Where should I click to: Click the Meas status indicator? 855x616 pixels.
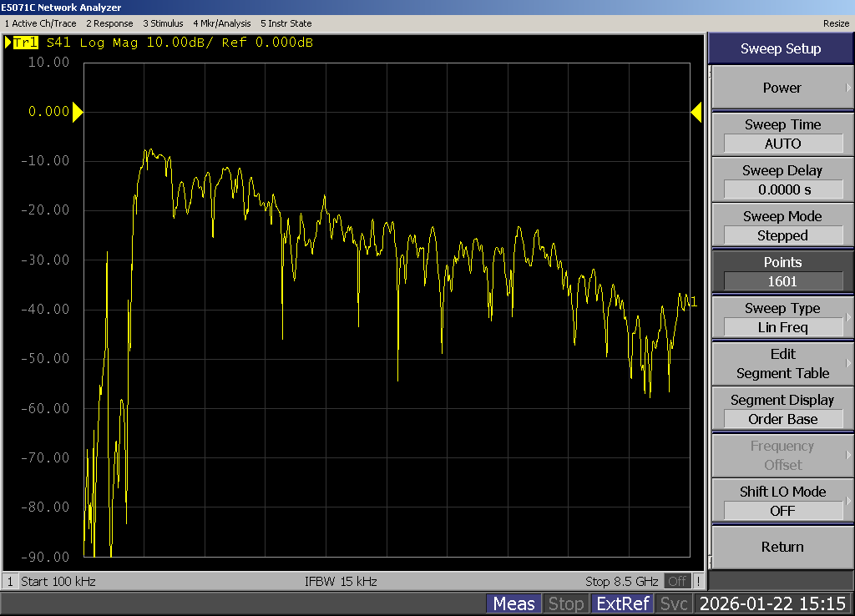click(514, 603)
